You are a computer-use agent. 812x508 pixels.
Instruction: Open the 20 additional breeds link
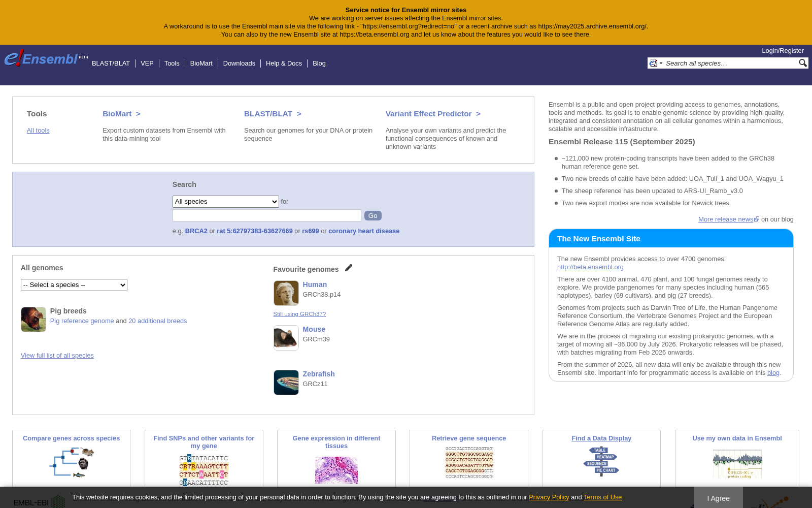coord(157,321)
